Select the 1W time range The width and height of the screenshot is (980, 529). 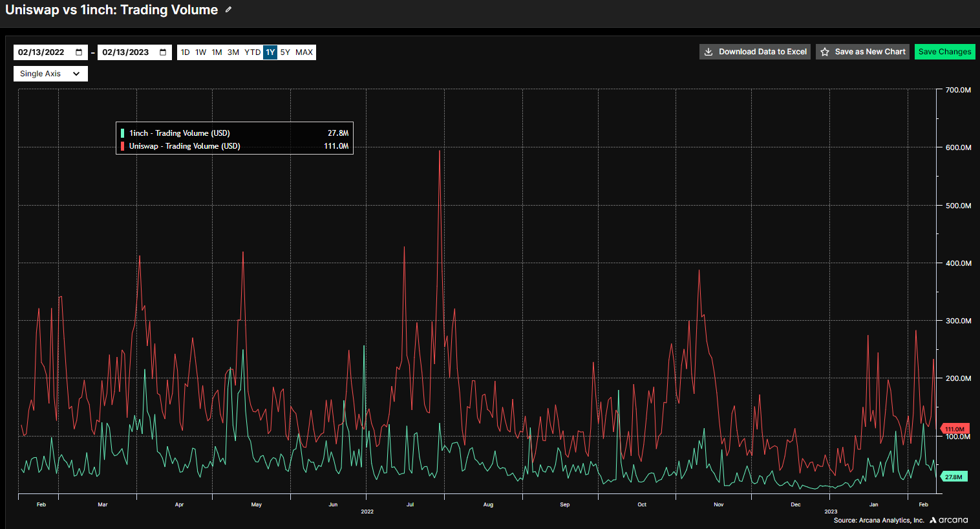coord(201,52)
